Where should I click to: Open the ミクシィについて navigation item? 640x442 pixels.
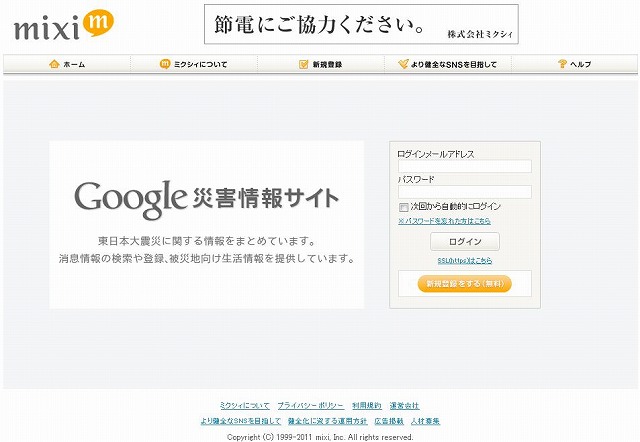(193, 64)
